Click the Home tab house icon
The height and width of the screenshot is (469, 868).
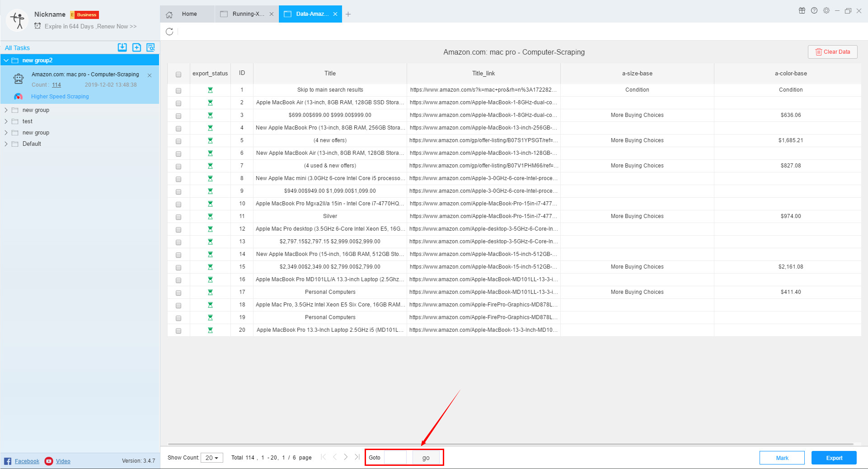point(169,14)
